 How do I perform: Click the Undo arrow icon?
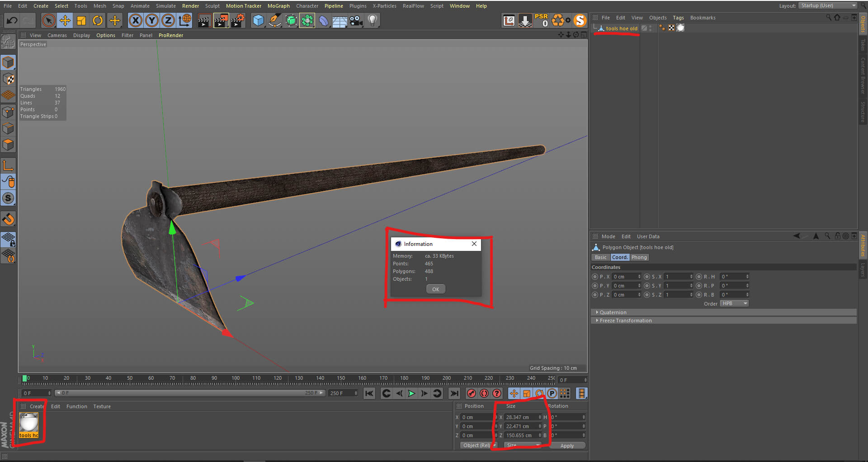(12, 20)
